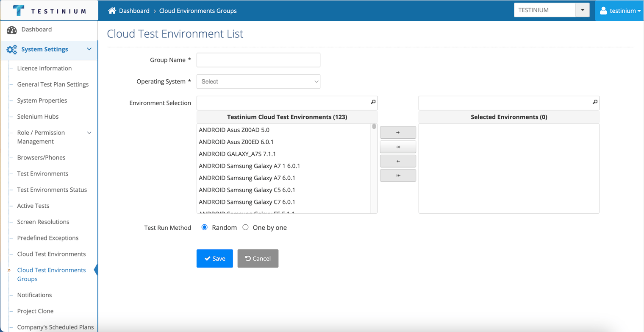Open Browsers/Phones page

41,157
